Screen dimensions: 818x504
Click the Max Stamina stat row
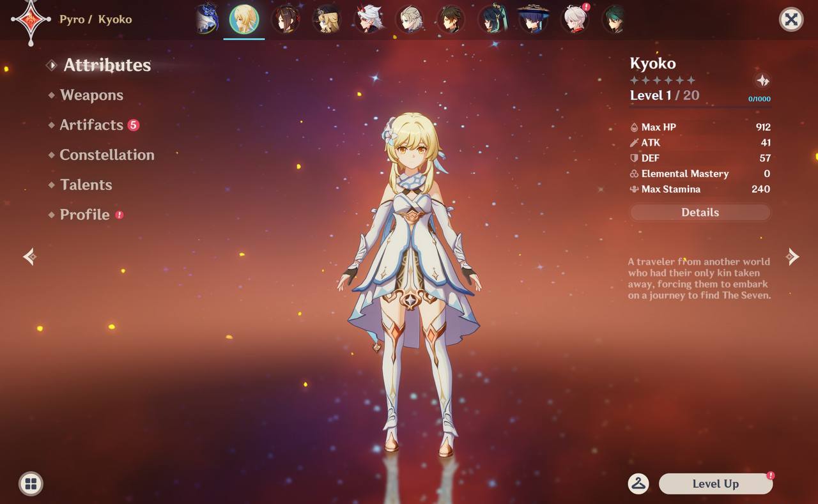(700, 189)
